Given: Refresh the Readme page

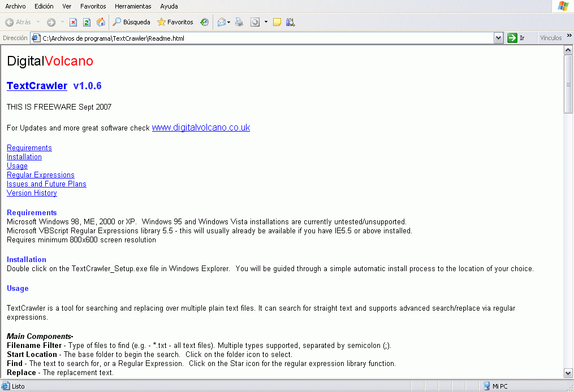Looking at the screenshot, I should (86, 22).
